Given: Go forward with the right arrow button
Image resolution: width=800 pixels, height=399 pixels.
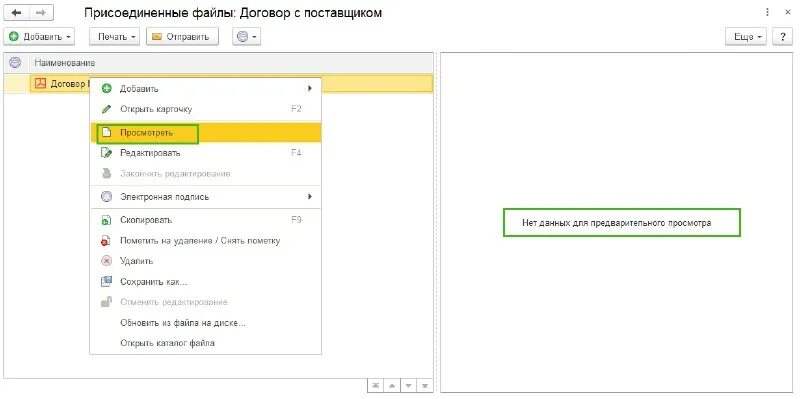Looking at the screenshot, I should point(41,13).
